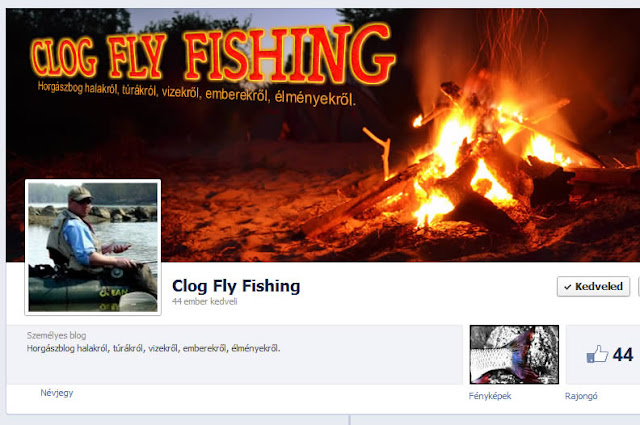Open the Fényképek photos thumbnail

pyautogui.click(x=514, y=354)
